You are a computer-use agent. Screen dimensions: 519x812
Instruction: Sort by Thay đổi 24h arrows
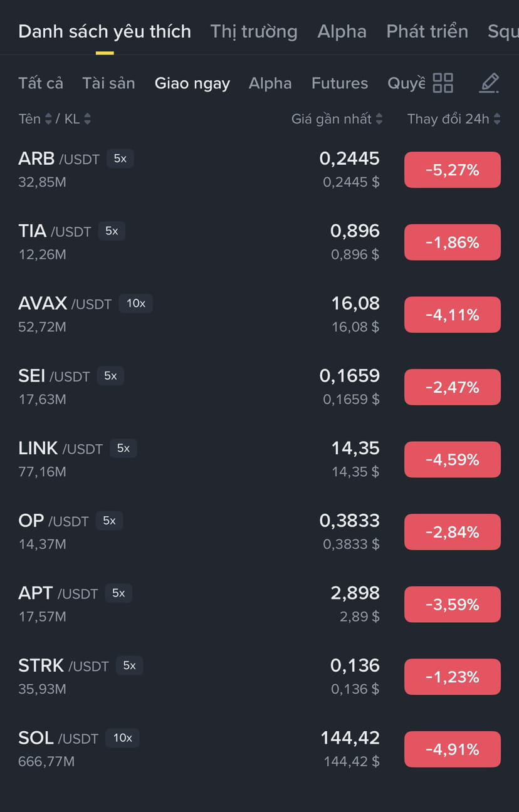[x=496, y=119]
